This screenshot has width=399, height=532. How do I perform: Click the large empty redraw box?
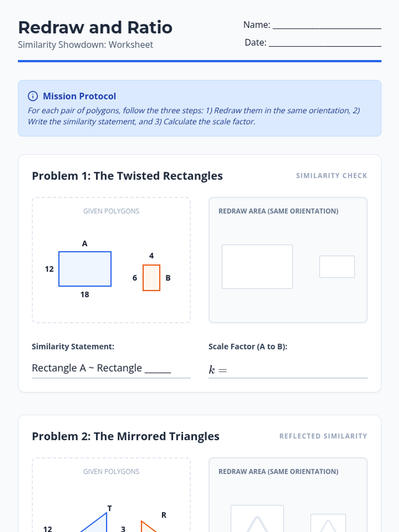click(x=257, y=267)
